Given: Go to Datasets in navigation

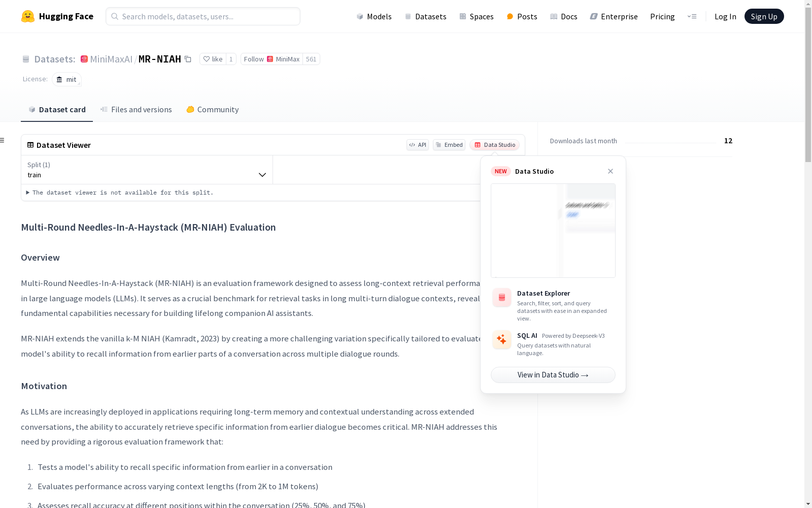Looking at the screenshot, I should (x=425, y=16).
